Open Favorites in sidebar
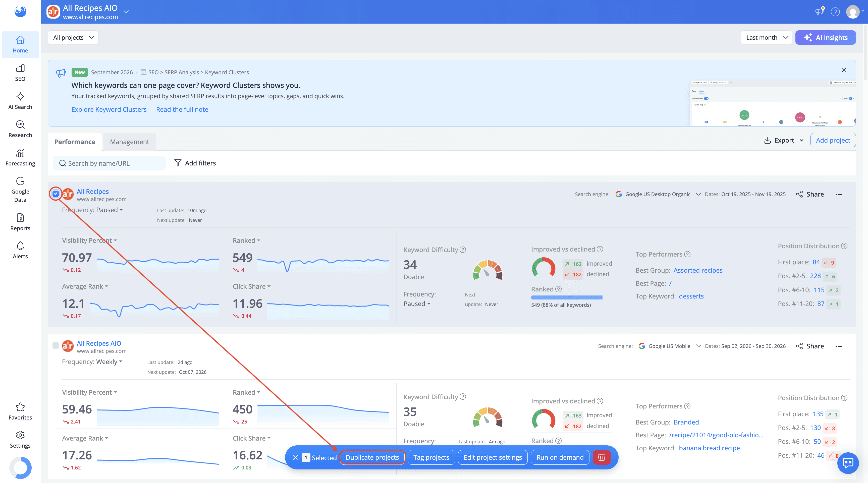The width and height of the screenshot is (868, 483). [x=20, y=412]
